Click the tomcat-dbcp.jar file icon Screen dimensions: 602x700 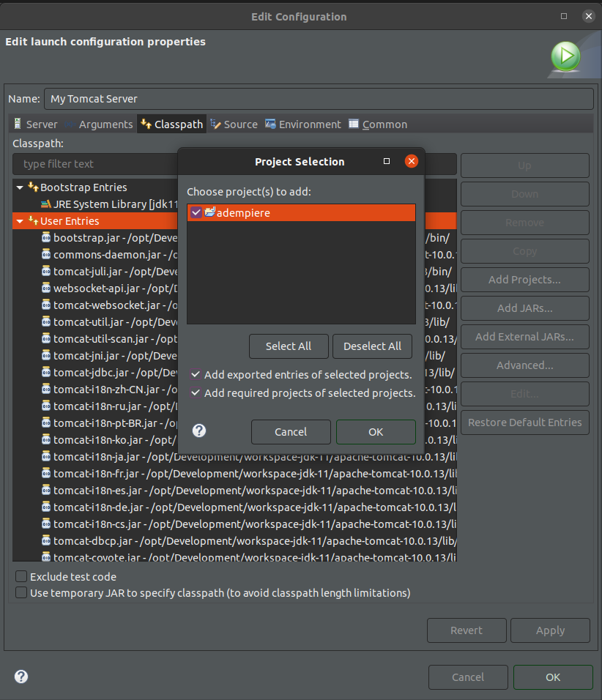(x=45, y=541)
